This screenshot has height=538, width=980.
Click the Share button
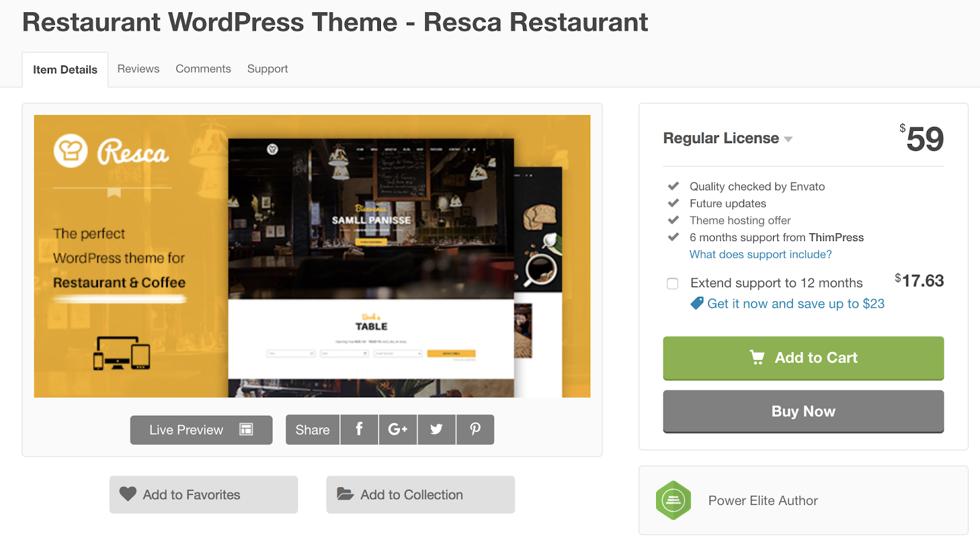coord(312,430)
